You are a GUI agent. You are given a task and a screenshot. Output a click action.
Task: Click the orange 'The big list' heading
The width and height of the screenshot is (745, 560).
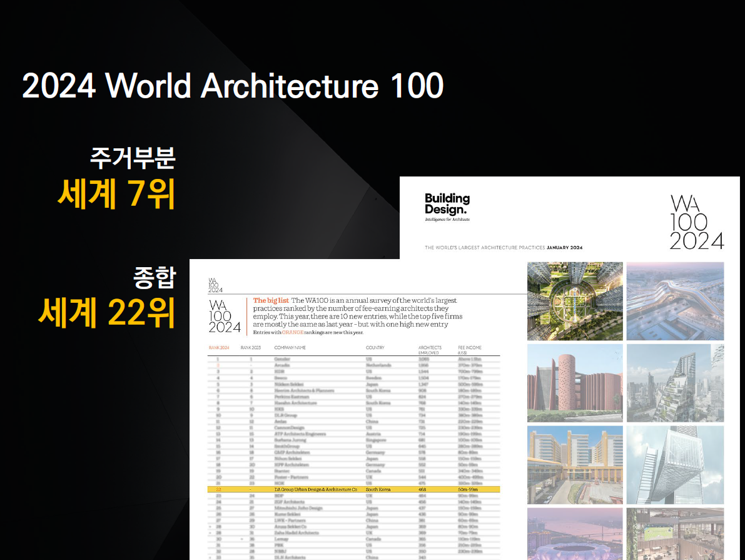(271, 300)
